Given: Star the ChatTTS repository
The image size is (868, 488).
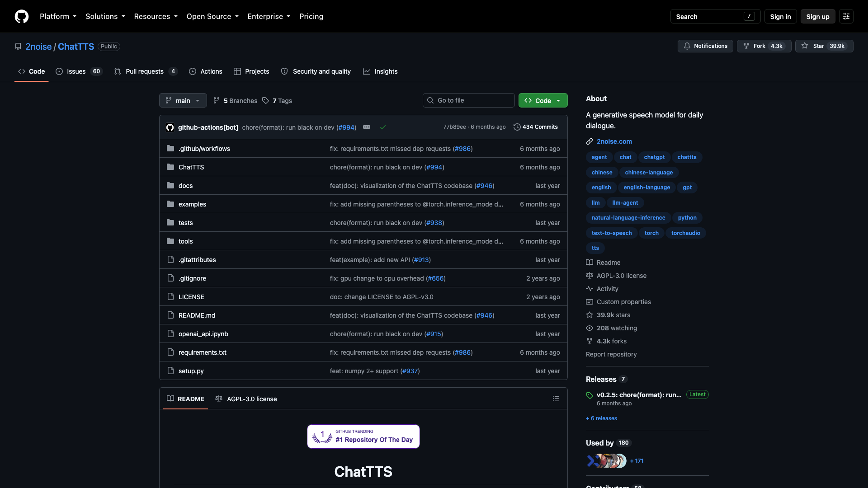Looking at the screenshot, I should (824, 46).
